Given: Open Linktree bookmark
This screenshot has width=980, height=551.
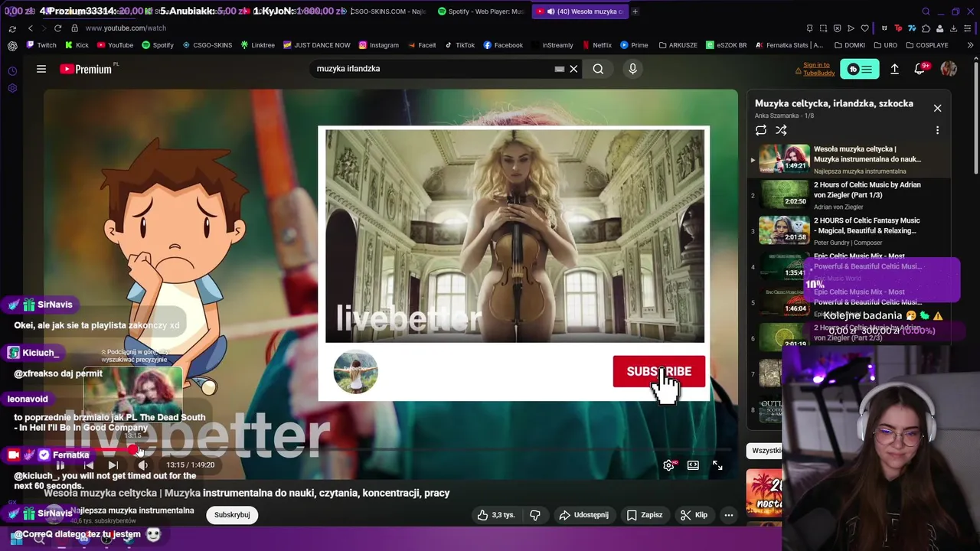Looking at the screenshot, I should (257, 45).
